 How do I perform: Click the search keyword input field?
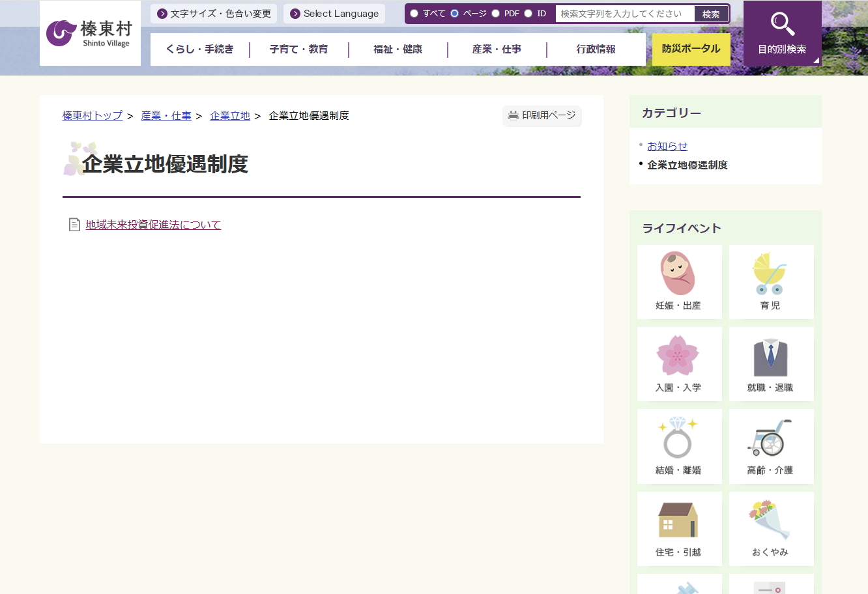[625, 14]
